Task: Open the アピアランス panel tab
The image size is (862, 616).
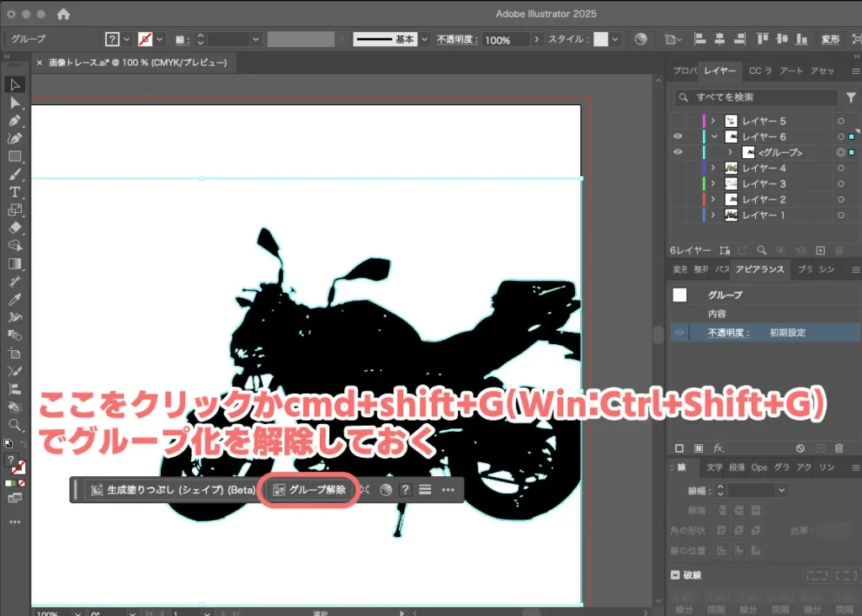Action: pos(759,269)
